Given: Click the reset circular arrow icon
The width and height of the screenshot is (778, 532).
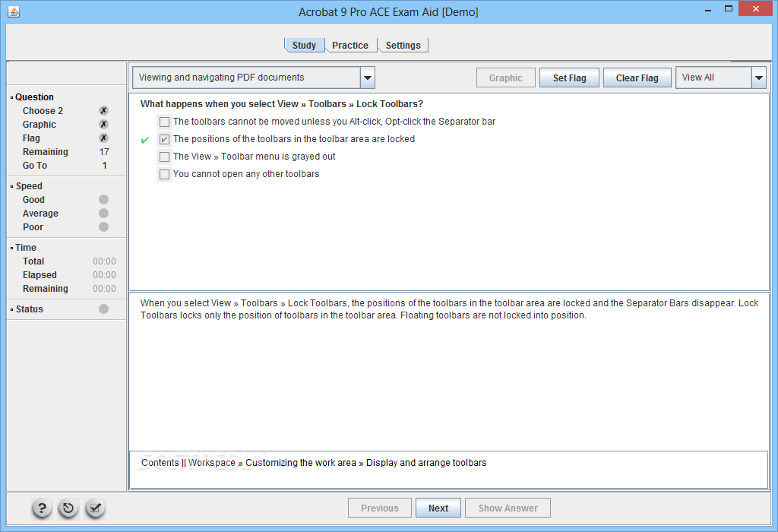Looking at the screenshot, I should pyautogui.click(x=68, y=508).
